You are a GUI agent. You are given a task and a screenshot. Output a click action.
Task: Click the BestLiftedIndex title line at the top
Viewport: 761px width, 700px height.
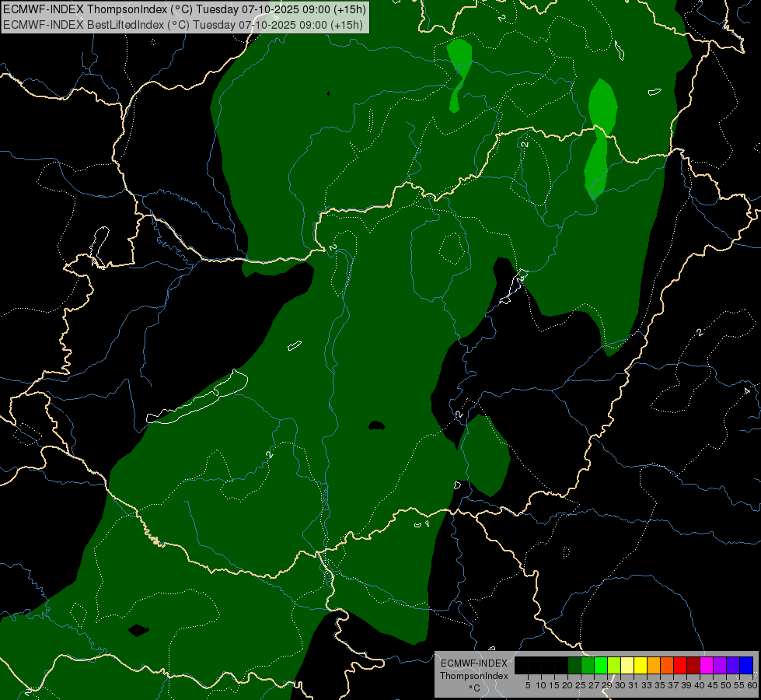(x=183, y=25)
